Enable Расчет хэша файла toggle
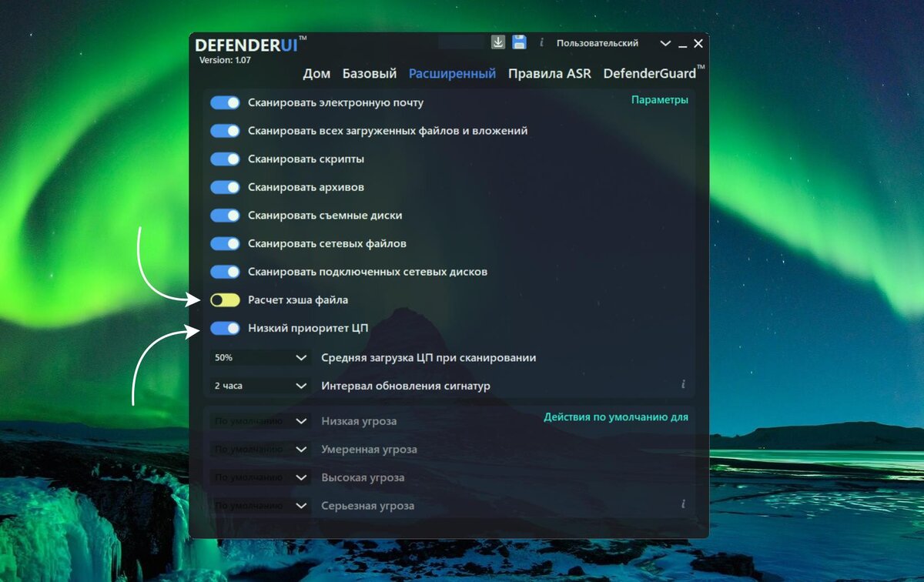Image resolution: width=924 pixels, height=582 pixels. pos(226,299)
